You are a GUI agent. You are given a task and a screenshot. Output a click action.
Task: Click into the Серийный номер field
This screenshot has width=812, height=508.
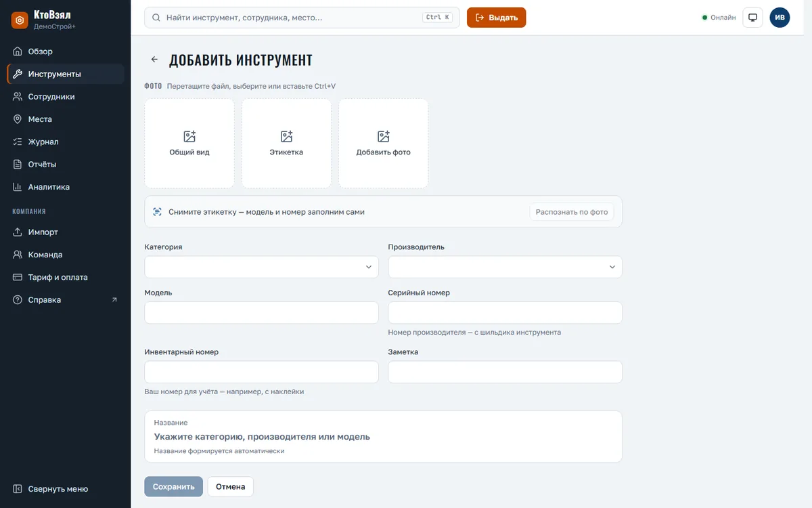[x=505, y=313]
